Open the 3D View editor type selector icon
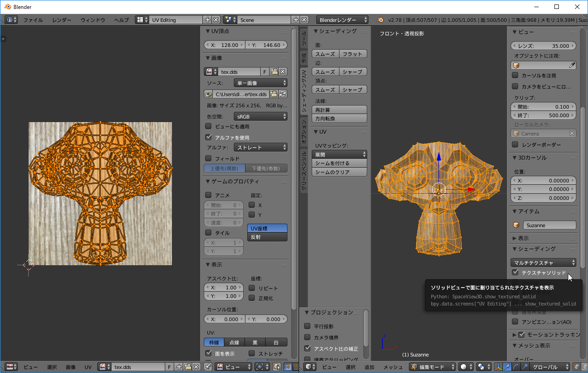Image resolution: width=588 pixels, height=373 pixels. tap(311, 367)
